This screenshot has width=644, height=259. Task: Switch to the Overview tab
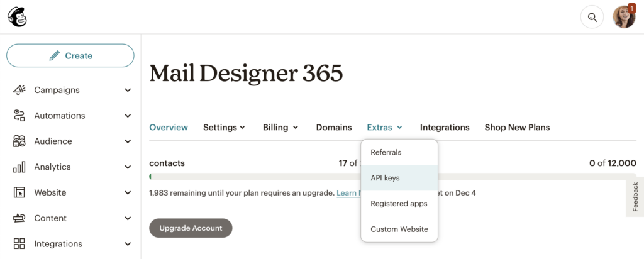169,127
